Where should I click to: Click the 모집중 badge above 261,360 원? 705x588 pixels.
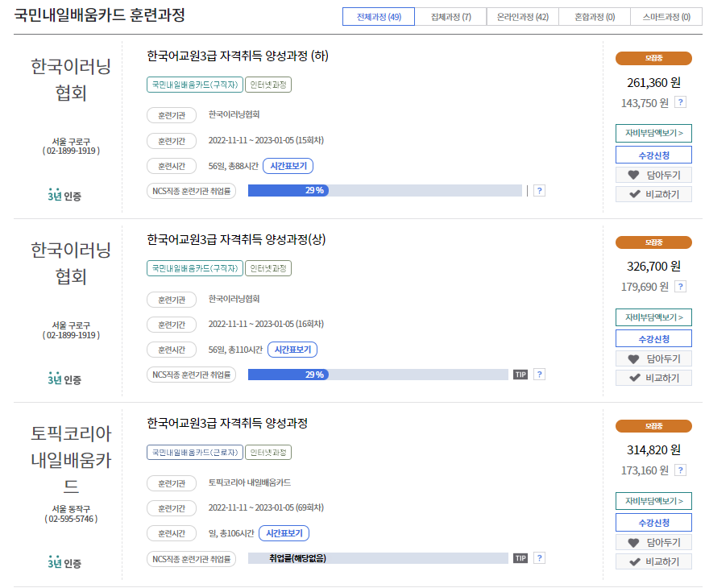[653, 58]
